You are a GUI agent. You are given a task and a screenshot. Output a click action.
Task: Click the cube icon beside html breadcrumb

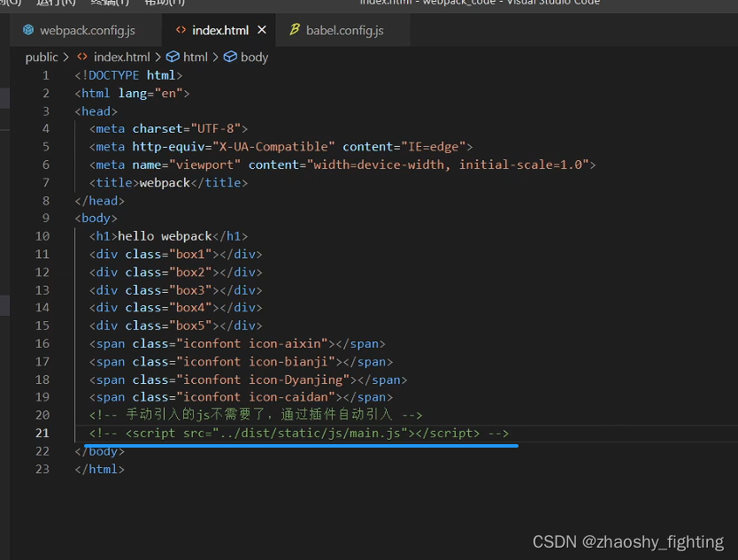coord(173,57)
